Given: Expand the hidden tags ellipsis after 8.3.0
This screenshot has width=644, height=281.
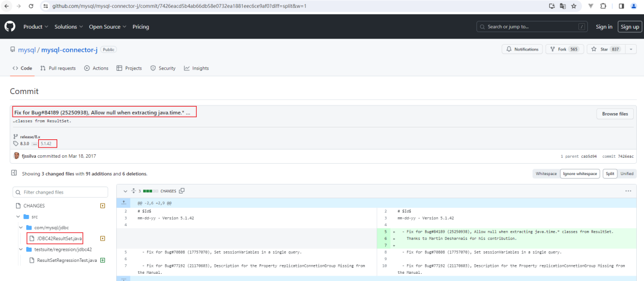Looking at the screenshot, I should tap(35, 143).
